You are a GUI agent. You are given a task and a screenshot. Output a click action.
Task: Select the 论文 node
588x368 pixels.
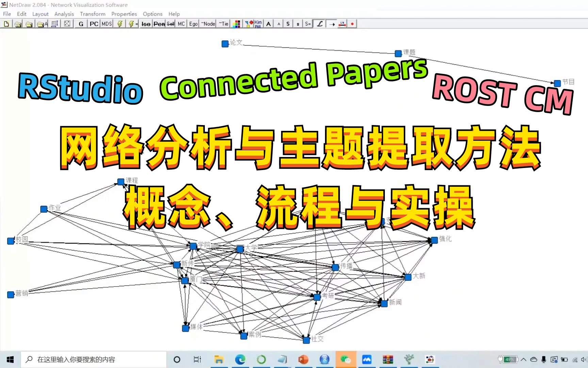tap(225, 44)
